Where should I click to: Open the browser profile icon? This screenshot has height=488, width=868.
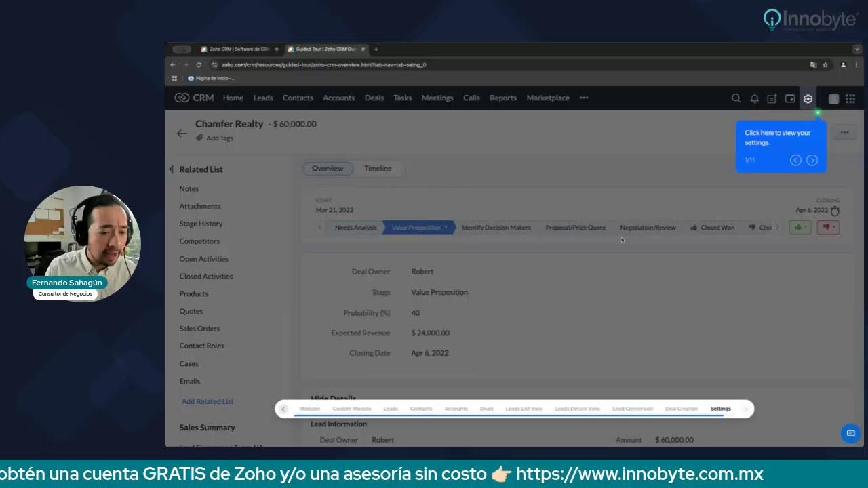[843, 65]
